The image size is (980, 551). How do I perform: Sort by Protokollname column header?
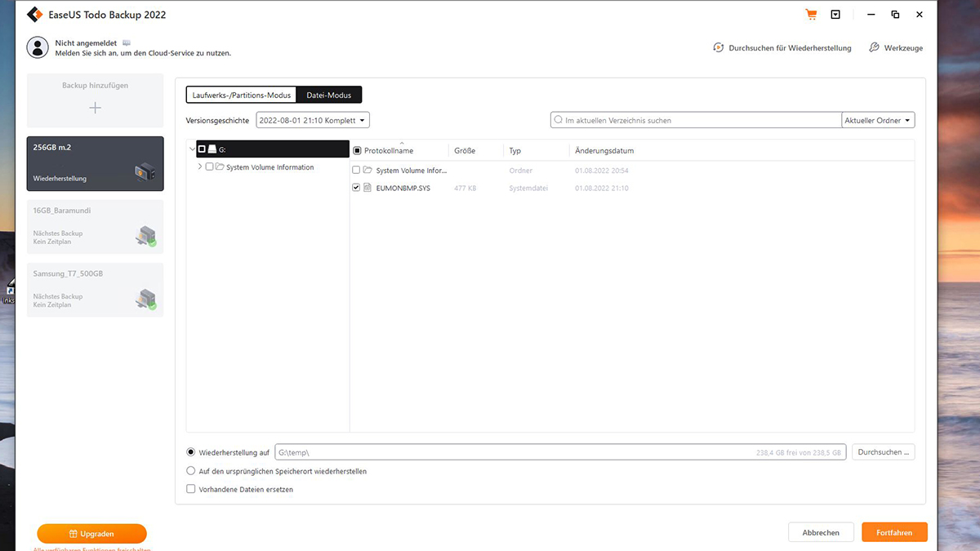pos(389,151)
